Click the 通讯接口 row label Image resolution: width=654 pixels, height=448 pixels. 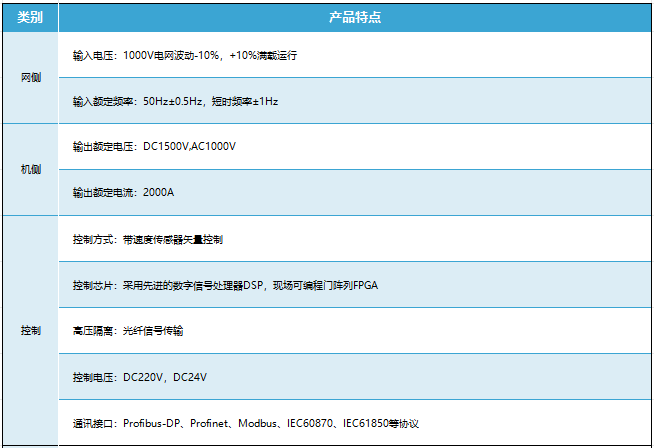(94, 424)
